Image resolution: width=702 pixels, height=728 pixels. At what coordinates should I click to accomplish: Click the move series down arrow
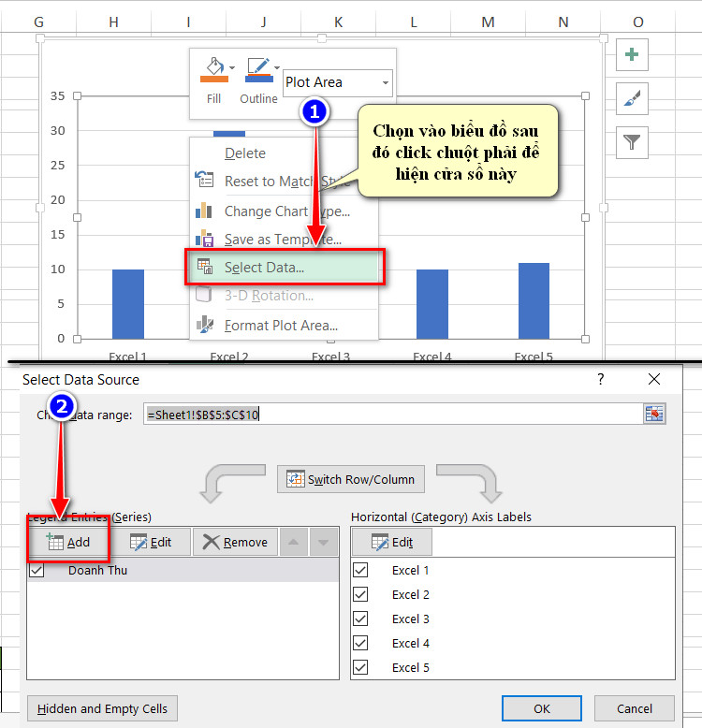[x=323, y=542]
